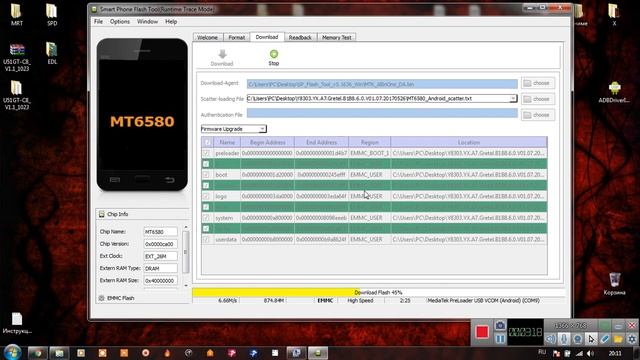
Task: Click choose button for Scatter-loading File
Action: [x=538, y=99]
